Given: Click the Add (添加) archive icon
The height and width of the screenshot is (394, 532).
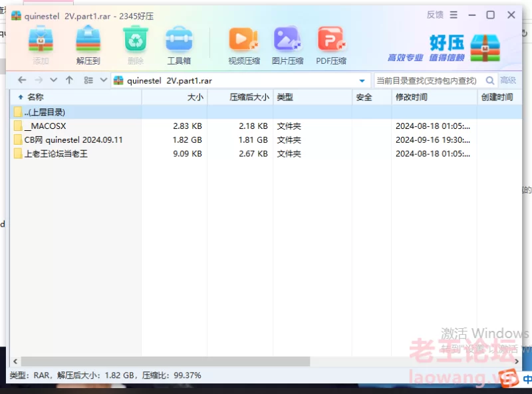Looking at the screenshot, I should [x=41, y=40].
